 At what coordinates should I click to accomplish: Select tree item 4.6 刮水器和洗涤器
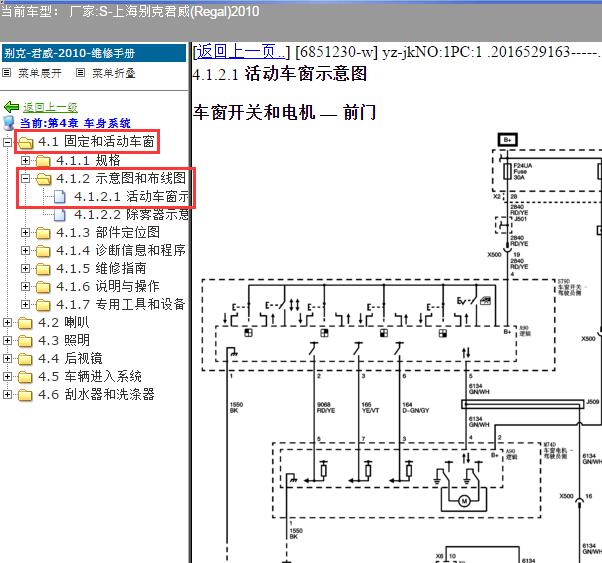tap(96, 395)
